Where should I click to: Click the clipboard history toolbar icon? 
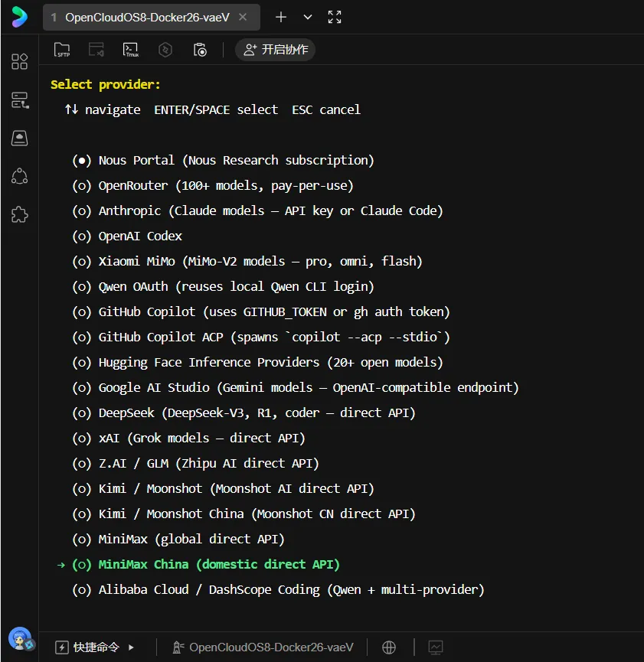point(199,50)
